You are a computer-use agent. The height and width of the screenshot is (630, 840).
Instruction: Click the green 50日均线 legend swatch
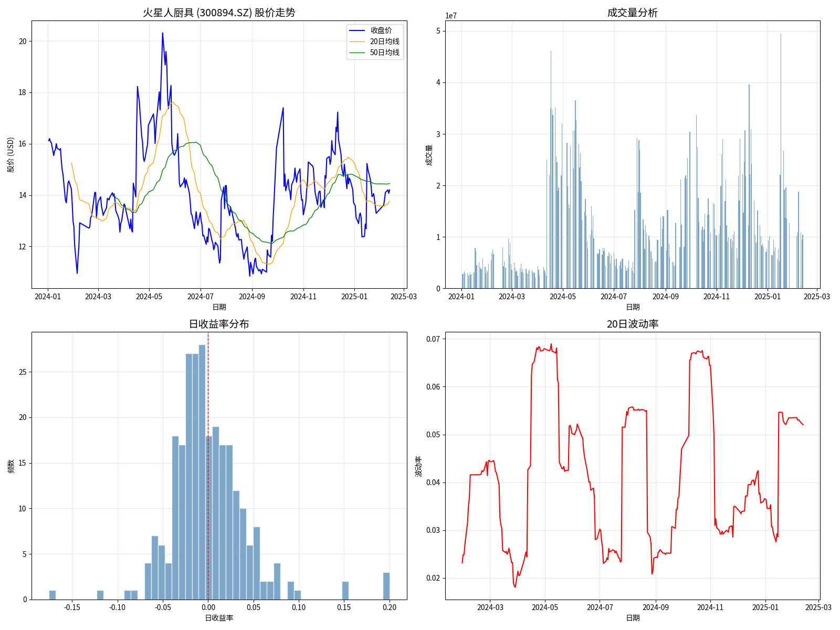[x=357, y=52]
